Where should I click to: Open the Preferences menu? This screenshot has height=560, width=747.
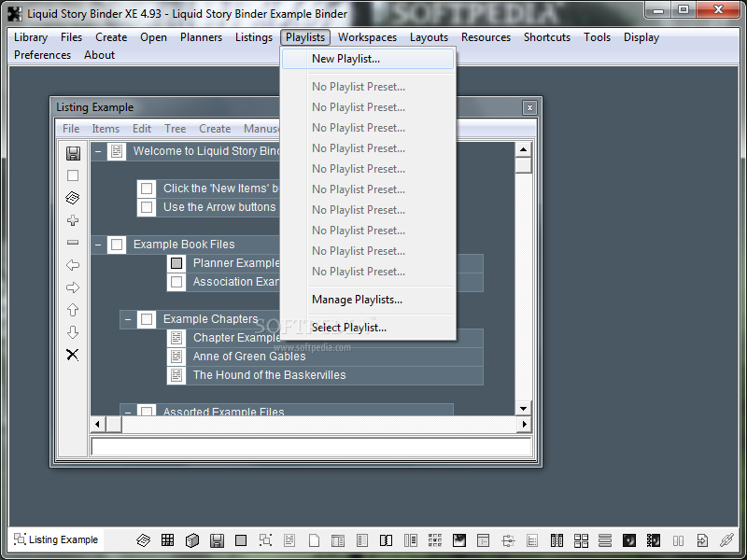42,55
